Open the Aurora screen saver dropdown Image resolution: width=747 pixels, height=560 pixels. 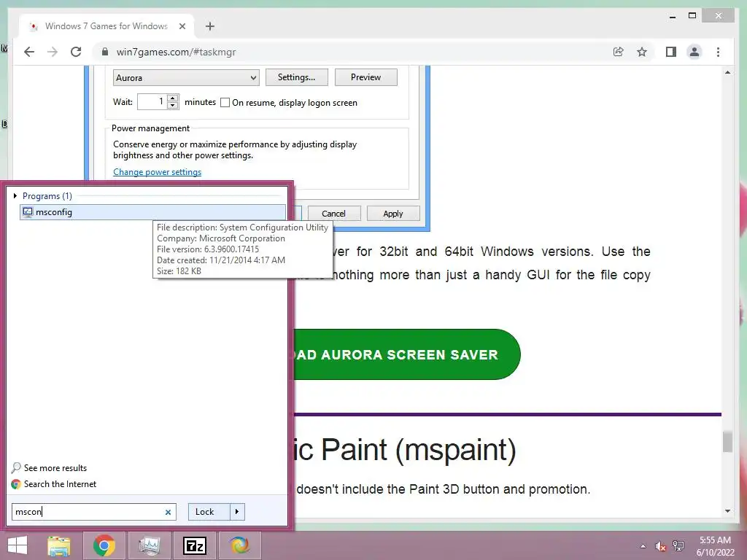[x=186, y=77]
